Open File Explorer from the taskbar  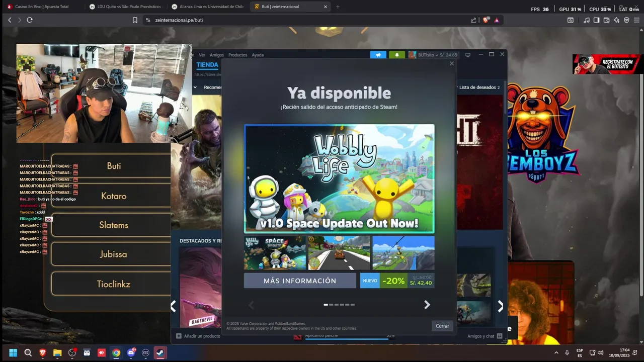click(x=57, y=353)
